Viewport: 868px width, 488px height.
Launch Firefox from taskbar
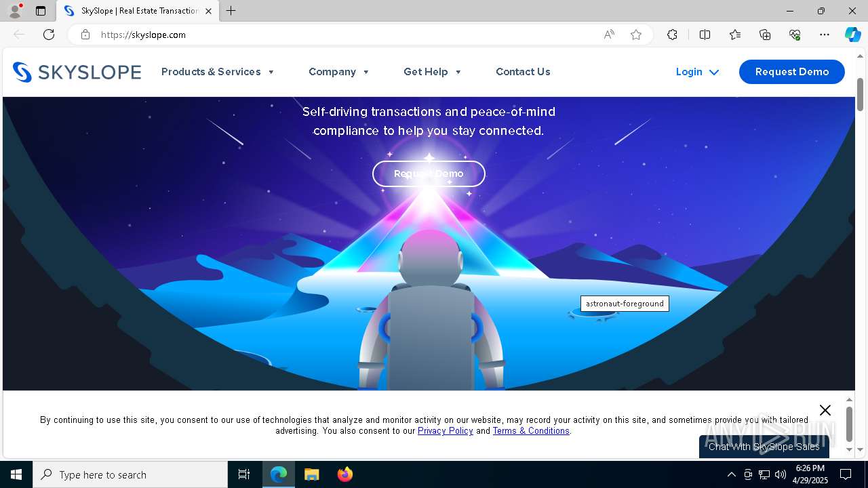(x=344, y=474)
